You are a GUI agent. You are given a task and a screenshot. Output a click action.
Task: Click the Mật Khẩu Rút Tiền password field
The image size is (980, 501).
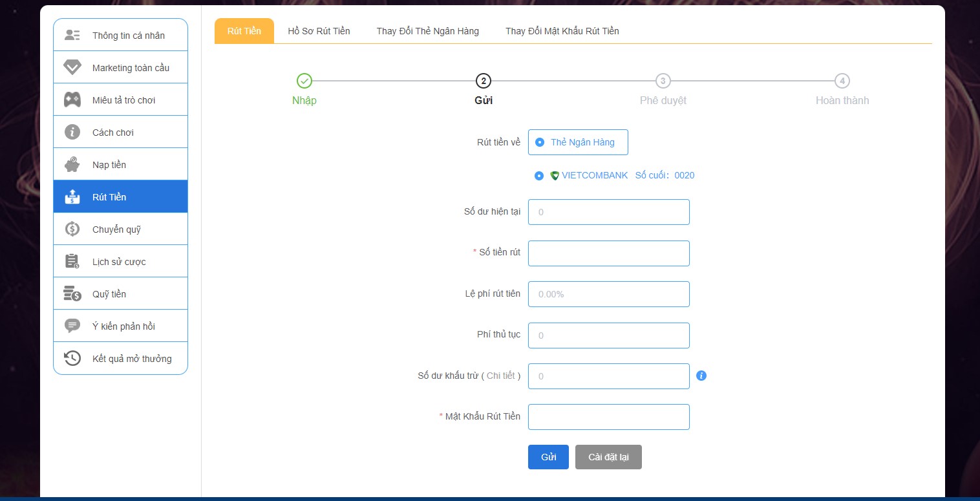[608, 417]
